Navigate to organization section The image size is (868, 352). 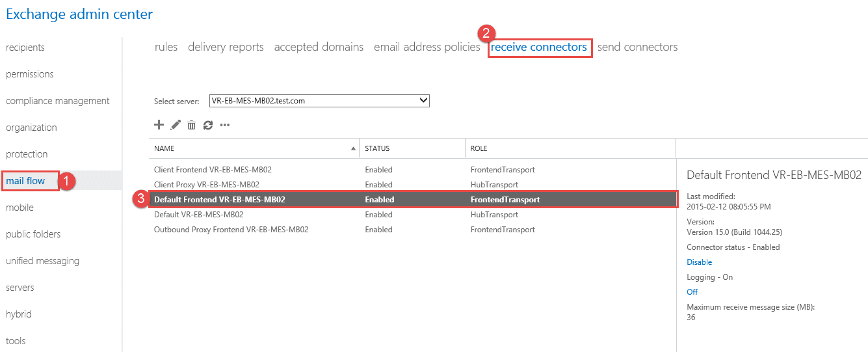31,128
